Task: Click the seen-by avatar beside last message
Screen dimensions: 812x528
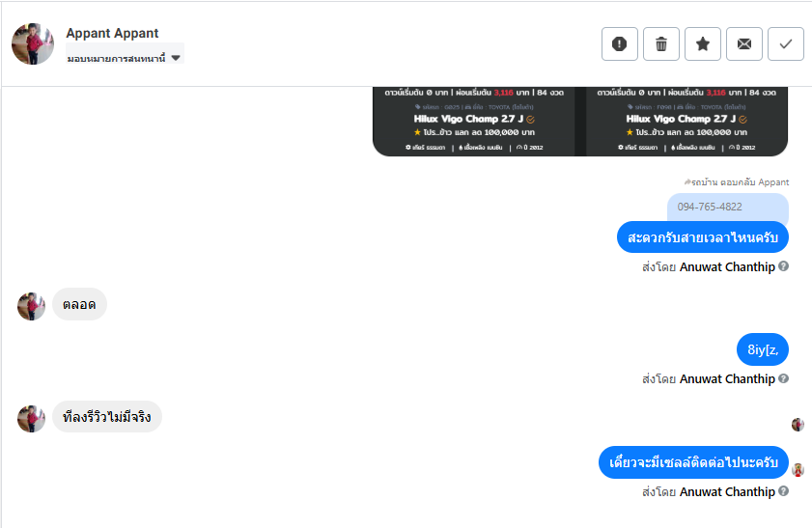Action: point(798,470)
